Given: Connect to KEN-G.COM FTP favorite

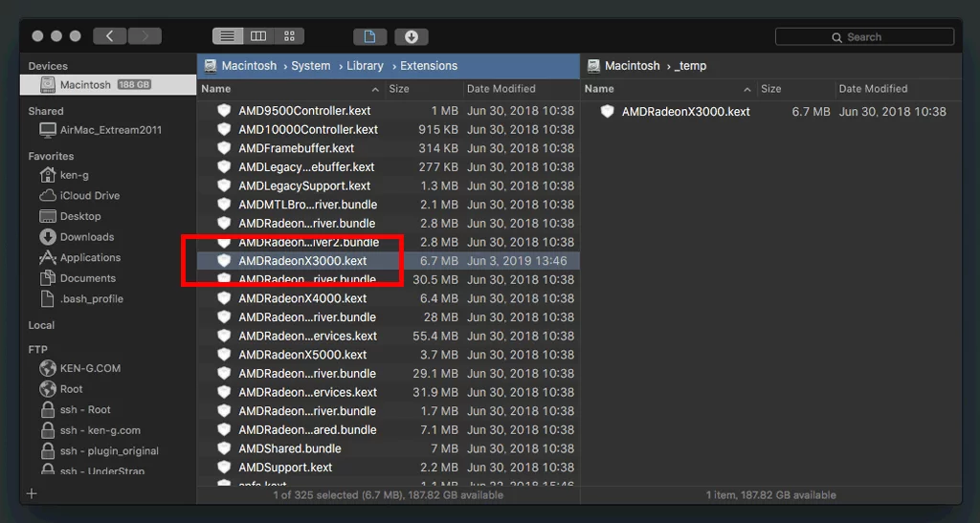Looking at the screenshot, I should (80, 368).
